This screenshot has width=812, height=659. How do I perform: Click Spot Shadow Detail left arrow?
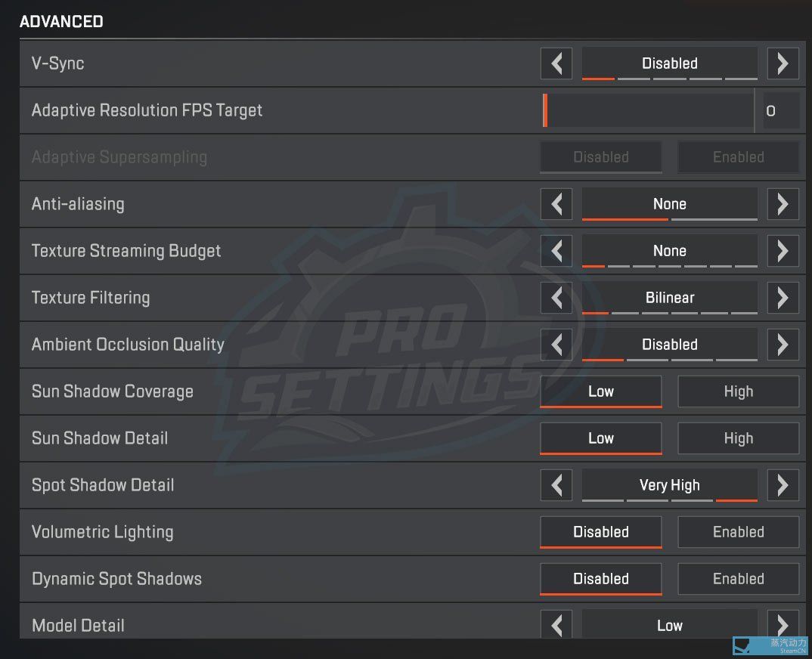tap(556, 485)
